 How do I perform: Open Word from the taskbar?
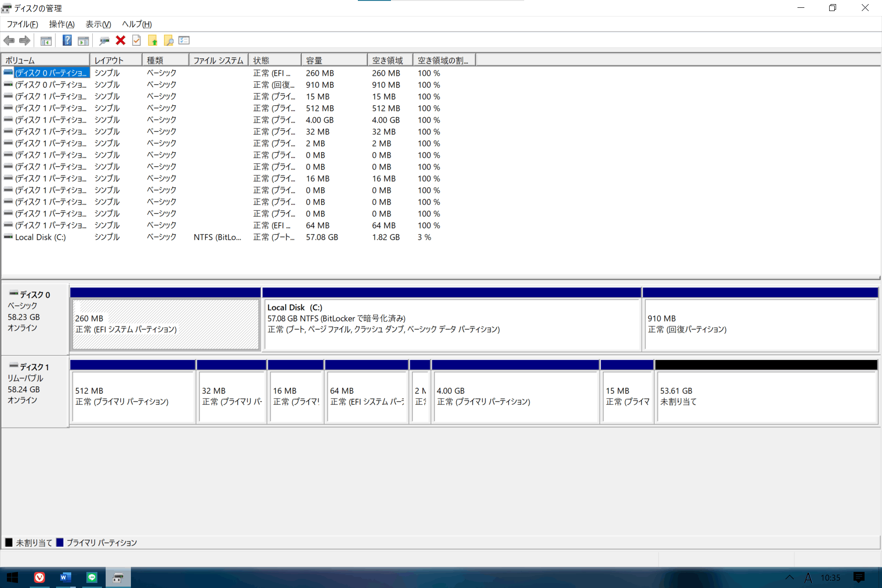[x=65, y=577]
